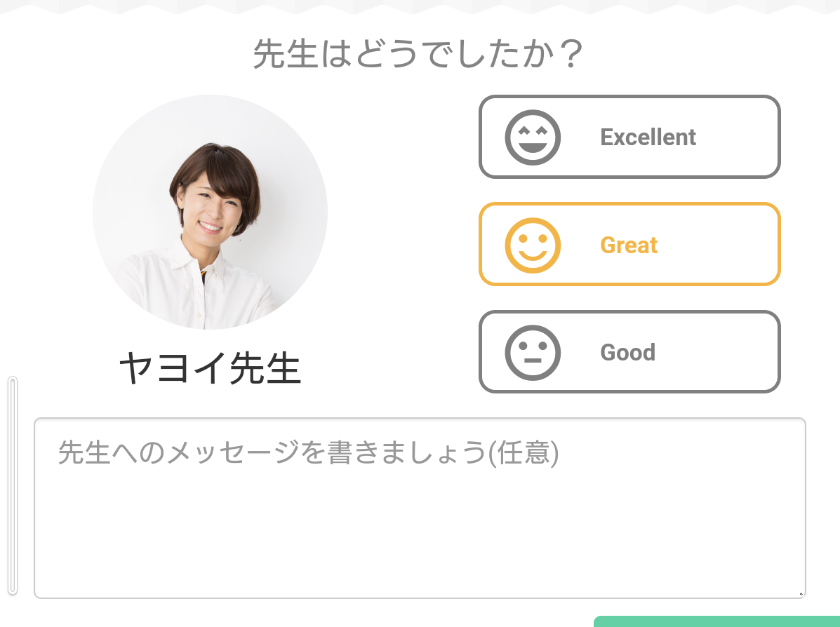The width and height of the screenshot is (840, 627).
Task: Click the teacher name ヤヨイ先生
Action: click(x=210, y=369)
